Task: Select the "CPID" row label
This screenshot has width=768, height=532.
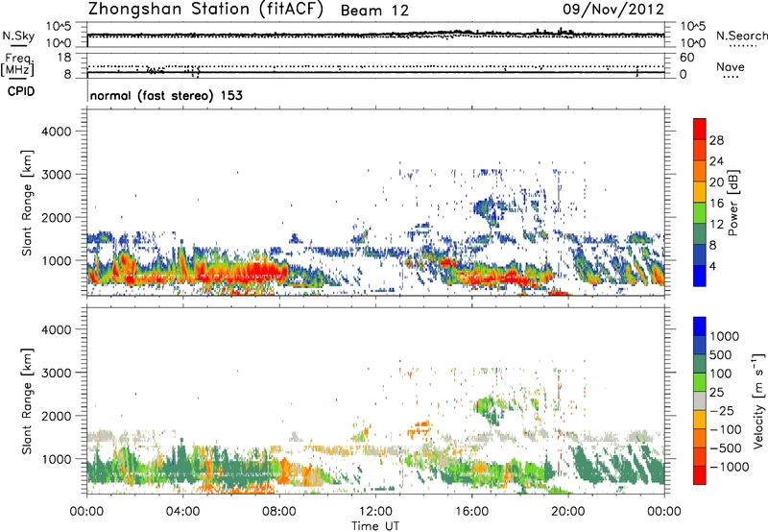Action: click(x=21, y=91)
